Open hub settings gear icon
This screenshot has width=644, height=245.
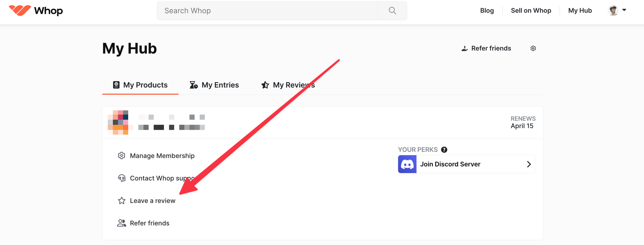tap(533, 48)
